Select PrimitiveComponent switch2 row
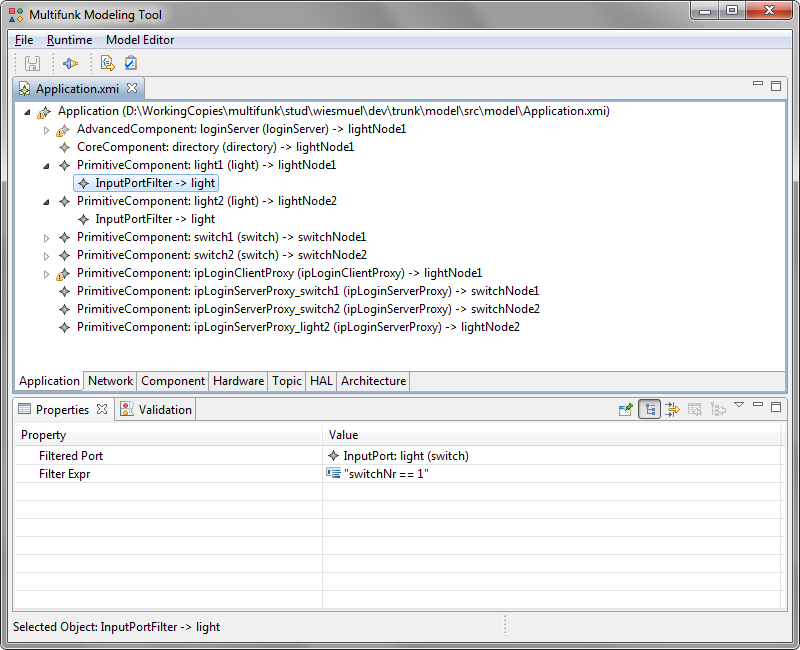Viewport: 800px width, 650px height. (222, 255)
